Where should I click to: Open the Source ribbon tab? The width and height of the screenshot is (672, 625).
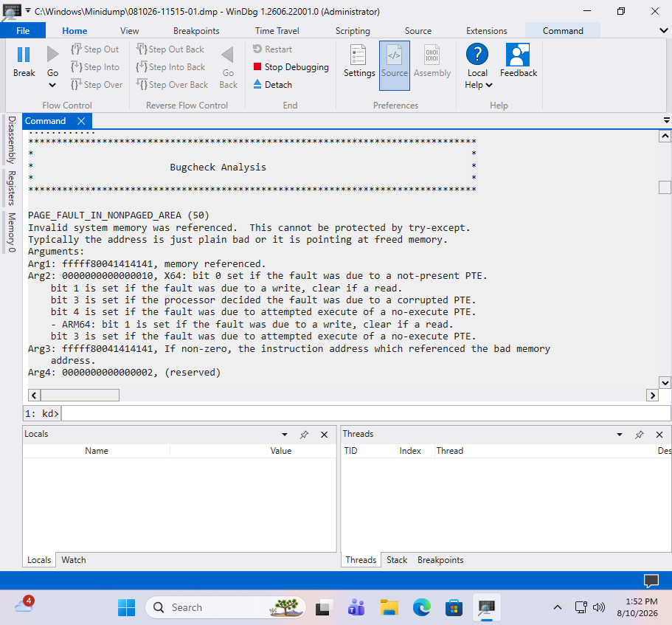click(x=418, y=30)
